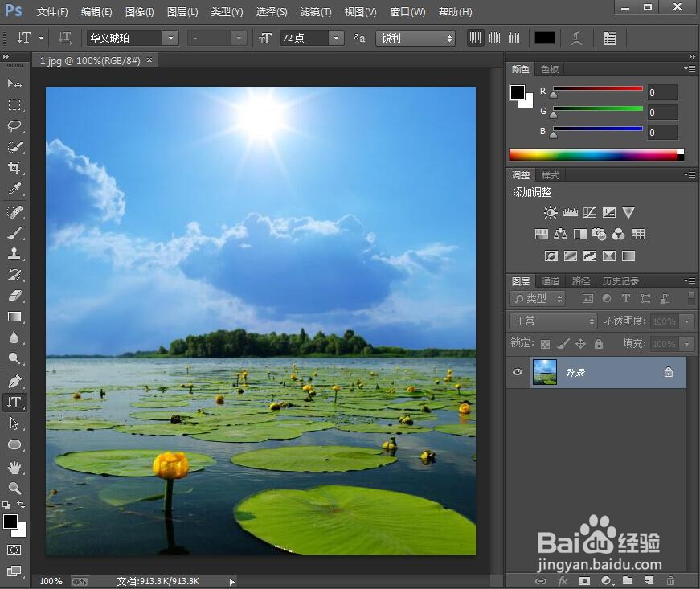Screen dimensions: 700x589
Task: Swap foreground and background colors
Action: 21,505
